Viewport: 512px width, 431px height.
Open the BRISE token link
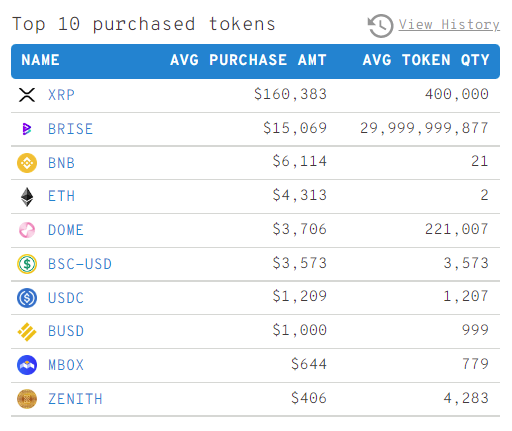[70, 129]
